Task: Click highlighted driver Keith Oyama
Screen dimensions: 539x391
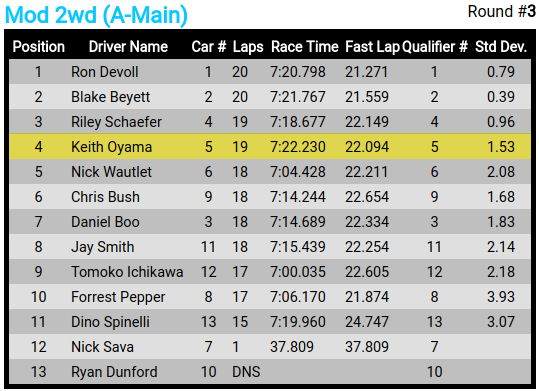Action: pos(111,147)
